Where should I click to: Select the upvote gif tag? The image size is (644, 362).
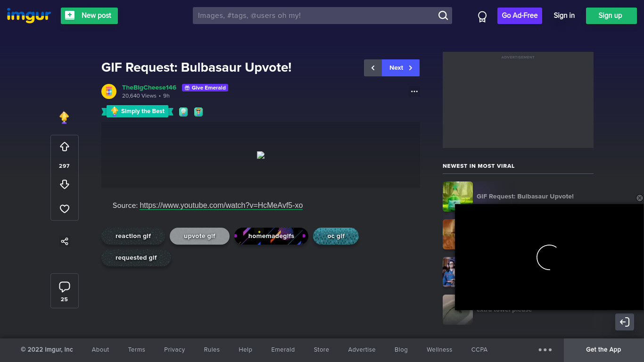[x=199, y=236]
